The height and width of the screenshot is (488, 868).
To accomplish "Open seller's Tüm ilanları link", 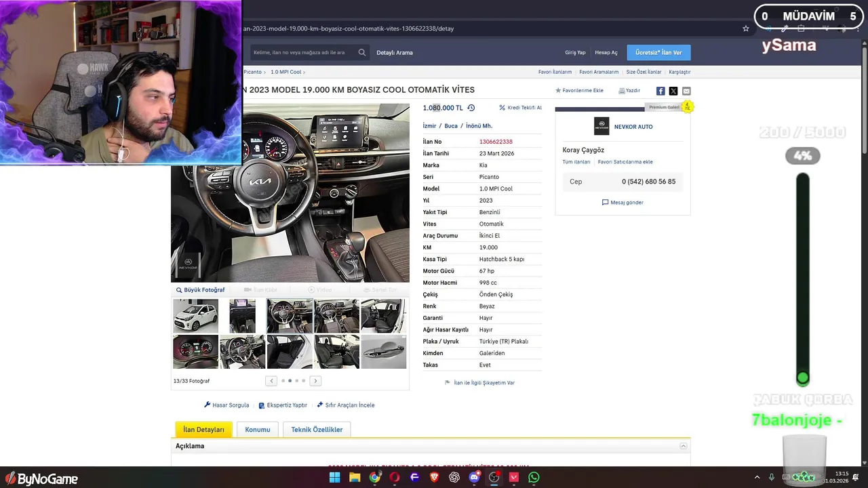I will (576, 162).
